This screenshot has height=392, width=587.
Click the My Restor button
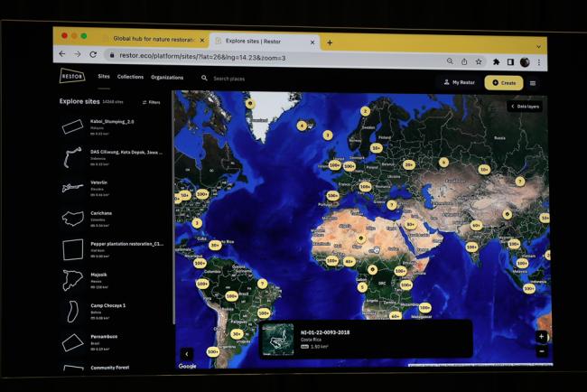[x=459, y=82]
